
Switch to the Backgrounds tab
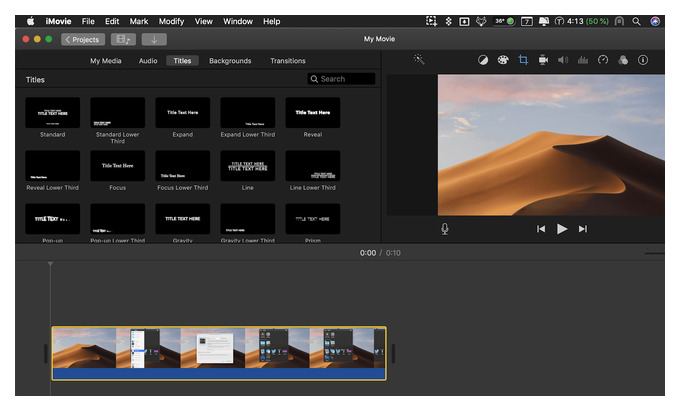tap(230, 61)
